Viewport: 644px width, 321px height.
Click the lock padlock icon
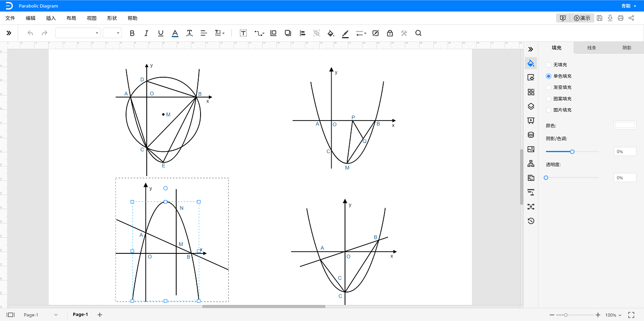pos(390,33)
